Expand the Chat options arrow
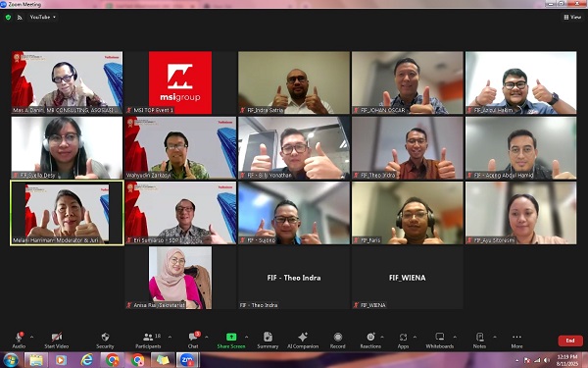The image size is (588, 368). click(x=206, y=337)
